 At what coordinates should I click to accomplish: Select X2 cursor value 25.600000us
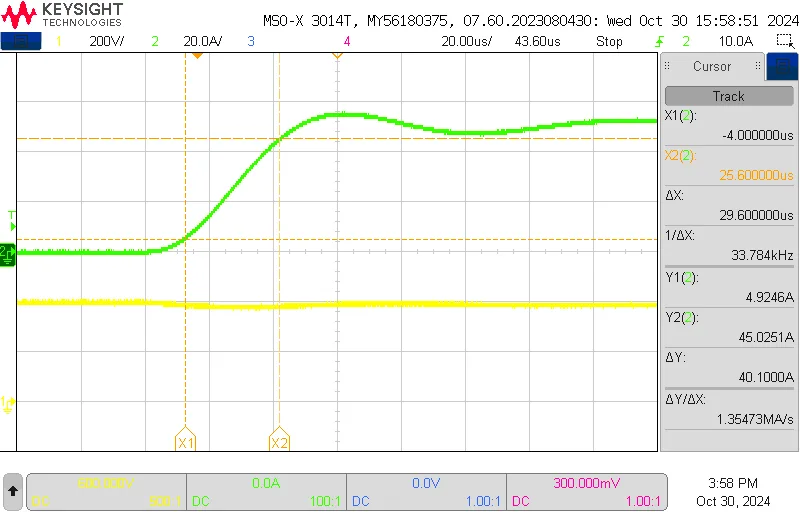tap(756, 175)
